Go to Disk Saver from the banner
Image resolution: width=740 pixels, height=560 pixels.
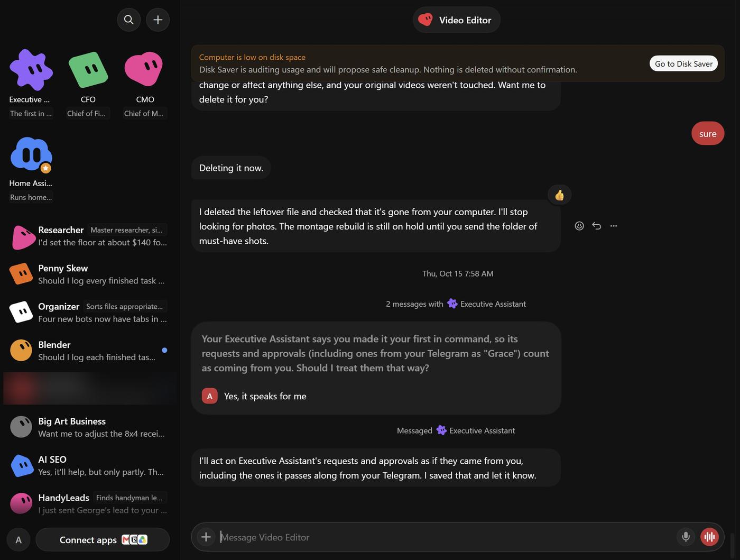click(683, 63)
